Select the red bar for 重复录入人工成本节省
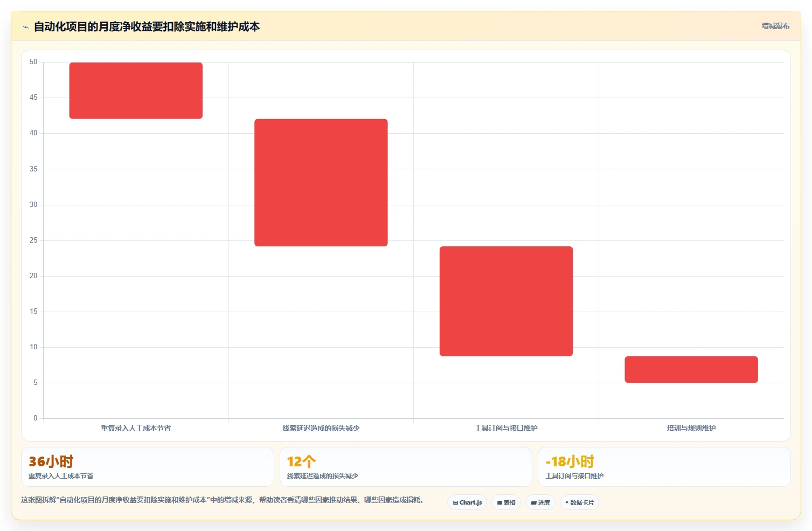Image resolution: width=812 pixels, height=531 pixels. (x=136, y=91)
